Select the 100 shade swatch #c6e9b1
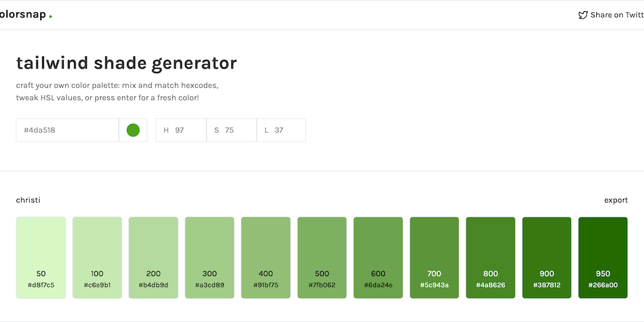 click(x=97, y=257)
